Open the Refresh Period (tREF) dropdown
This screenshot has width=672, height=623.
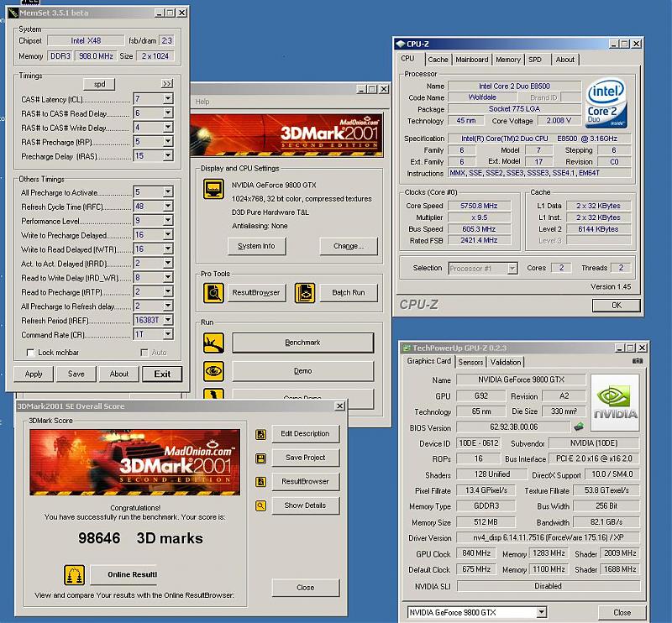[168, 321]
